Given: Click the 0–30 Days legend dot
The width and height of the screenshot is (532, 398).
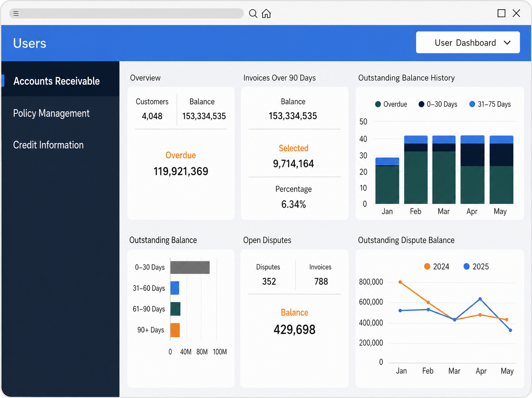Looking at the screenshot, I should (421, 104).
